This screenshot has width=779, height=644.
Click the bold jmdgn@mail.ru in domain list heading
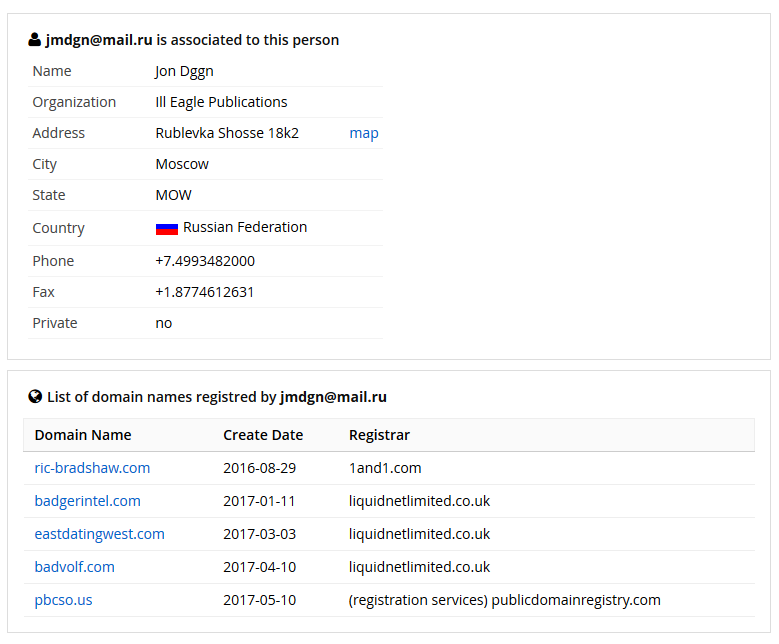(333, 397)
